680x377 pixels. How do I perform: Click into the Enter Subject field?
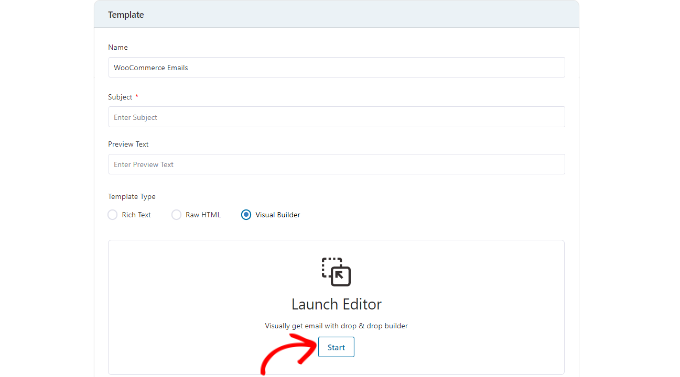(x=336, y=117)
